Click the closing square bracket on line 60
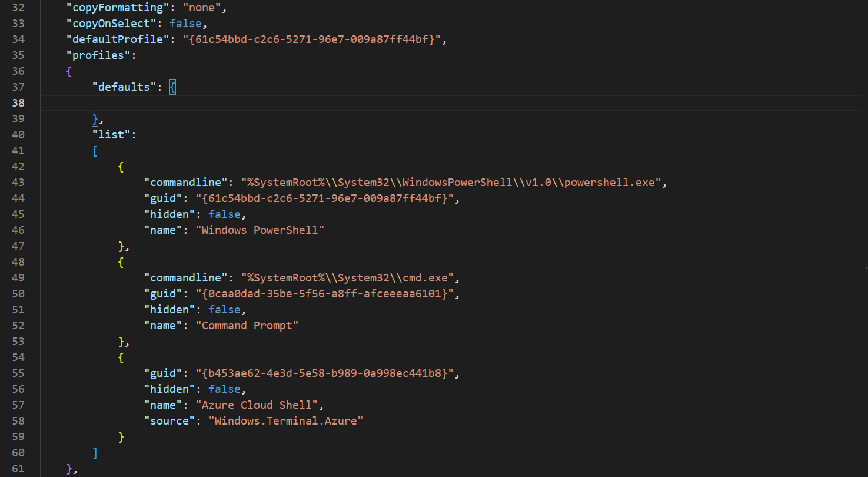 point(95,453)
